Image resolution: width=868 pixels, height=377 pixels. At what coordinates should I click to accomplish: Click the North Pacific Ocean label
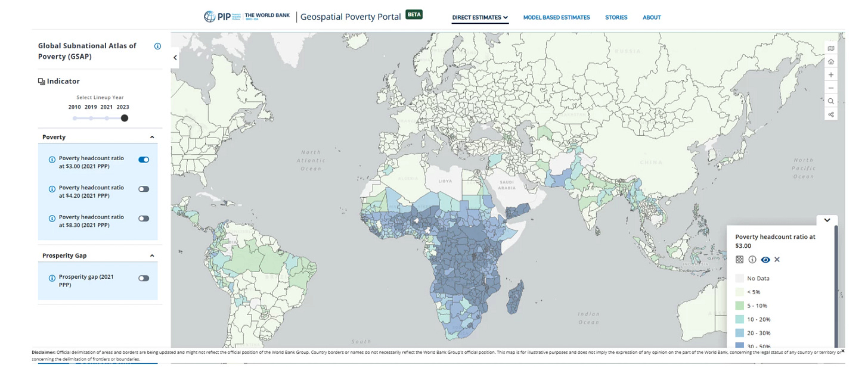click(803, 168)
